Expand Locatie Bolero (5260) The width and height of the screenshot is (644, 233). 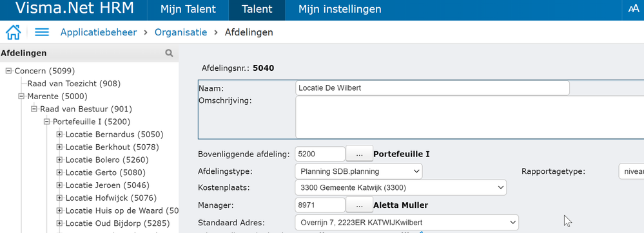pos(59,160)
